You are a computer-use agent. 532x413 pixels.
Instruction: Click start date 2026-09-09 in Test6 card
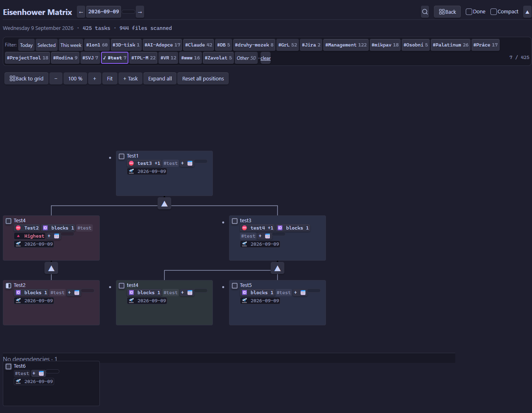click(34, 381)
